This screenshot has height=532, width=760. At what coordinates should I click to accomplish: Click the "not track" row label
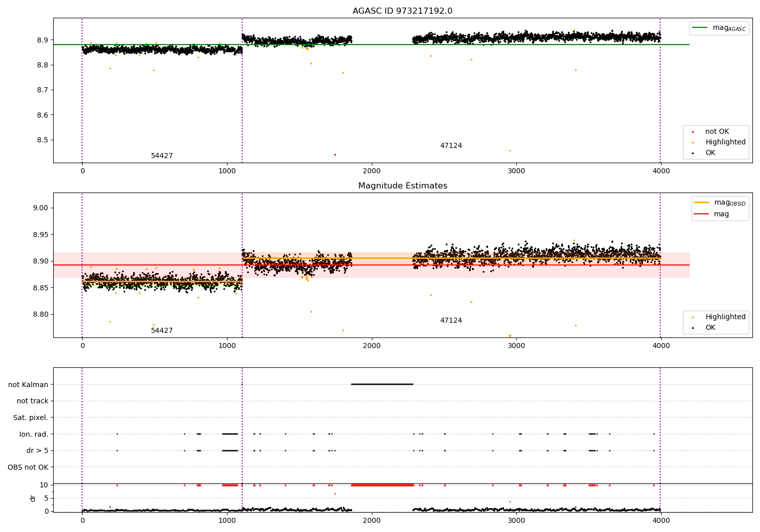[x=32, y=401]
